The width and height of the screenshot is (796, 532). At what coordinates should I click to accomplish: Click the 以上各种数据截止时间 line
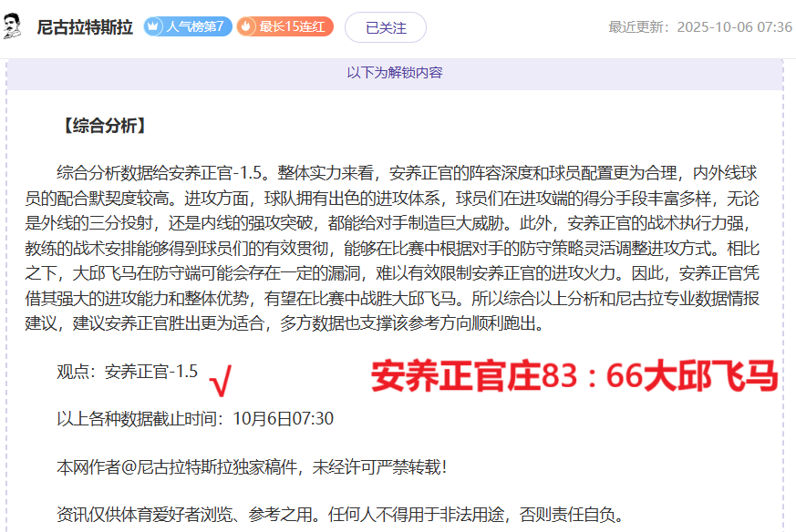(194, 419)
